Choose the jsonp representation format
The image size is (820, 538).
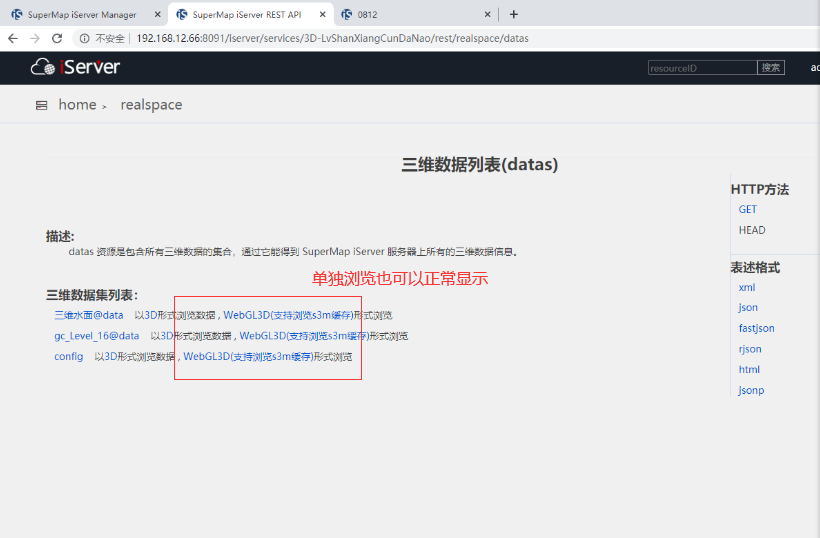tap(751, 390)
